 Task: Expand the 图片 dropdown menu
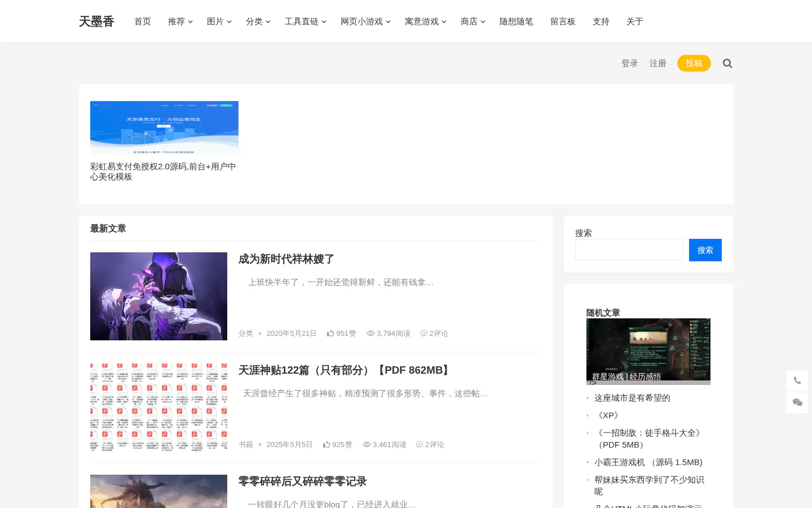[219, 21]
